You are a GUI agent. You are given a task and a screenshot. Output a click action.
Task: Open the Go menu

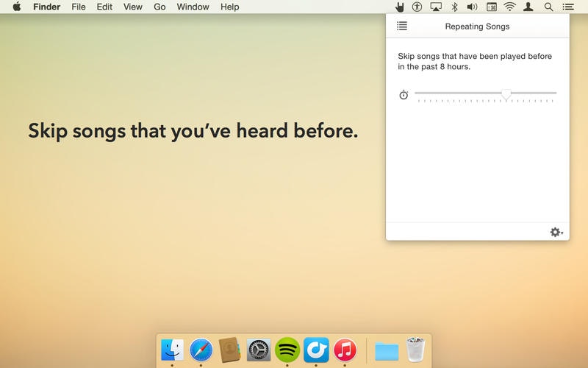(159, 7)
